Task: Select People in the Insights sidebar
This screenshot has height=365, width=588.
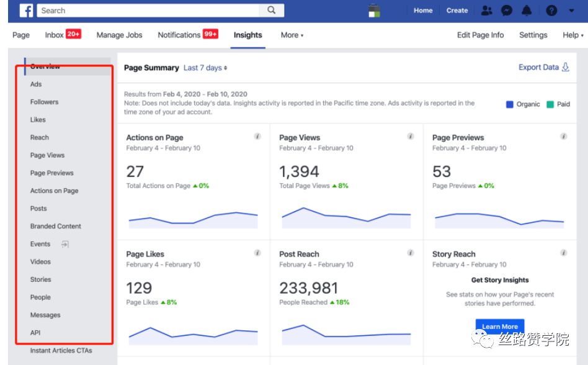Action: pyautogui.click(x=40, y=297)
